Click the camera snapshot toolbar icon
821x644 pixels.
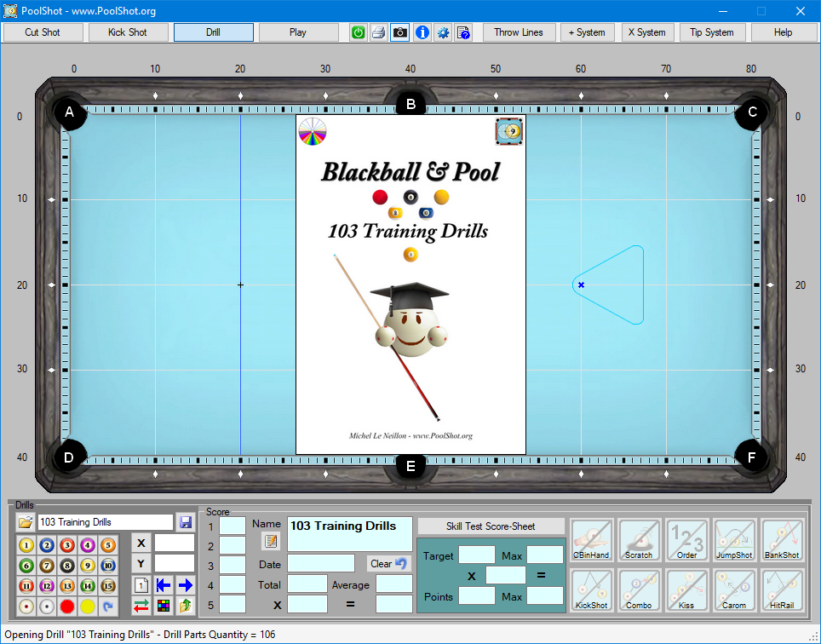tap(399, 32)
